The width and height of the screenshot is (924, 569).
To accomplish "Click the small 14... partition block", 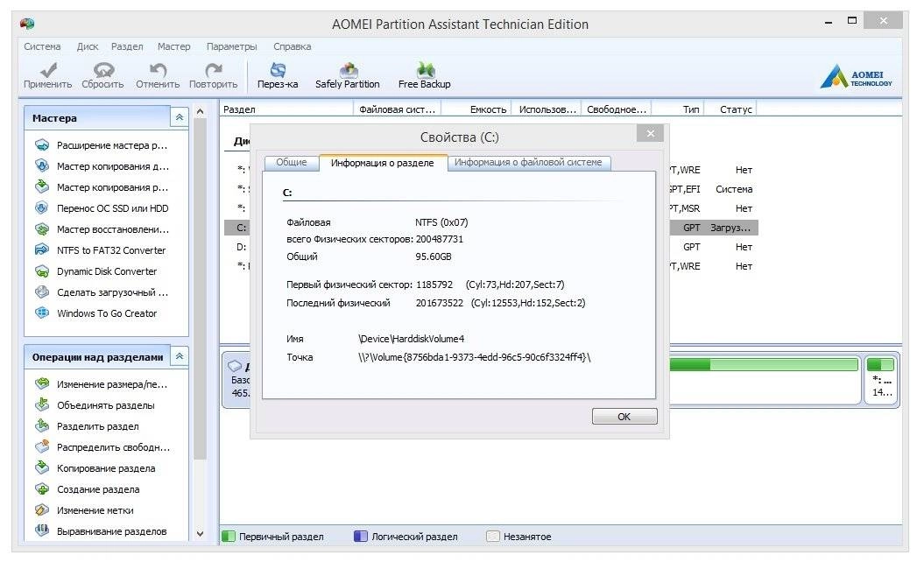I will (882, 379).
